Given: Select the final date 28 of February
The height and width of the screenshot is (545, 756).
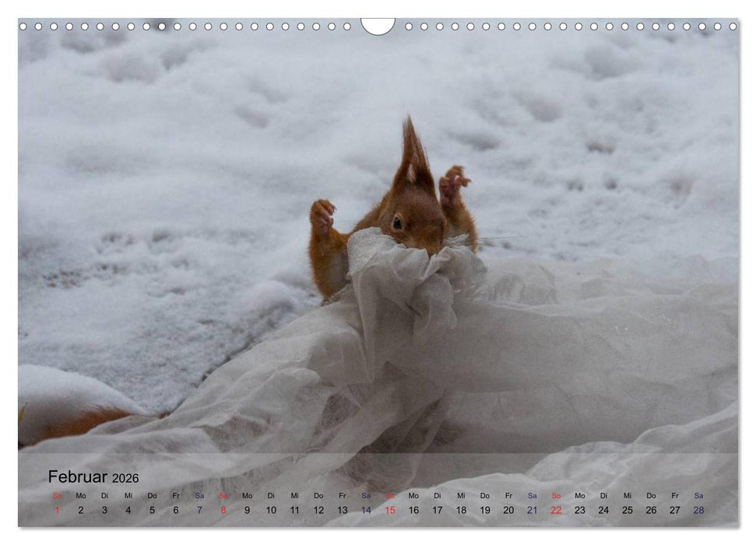Looking at the screenshot, I should click(699, 511).
